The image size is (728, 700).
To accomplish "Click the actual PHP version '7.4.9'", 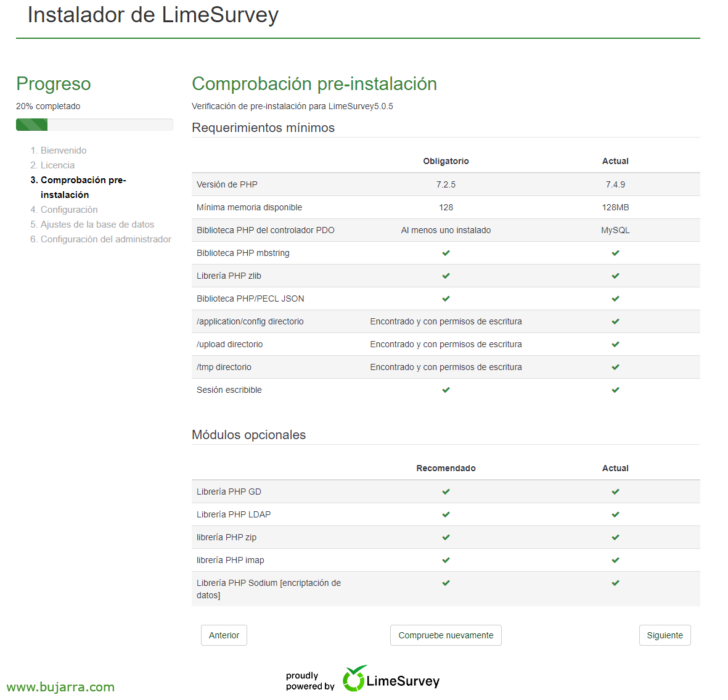I will tap(615, 184).
